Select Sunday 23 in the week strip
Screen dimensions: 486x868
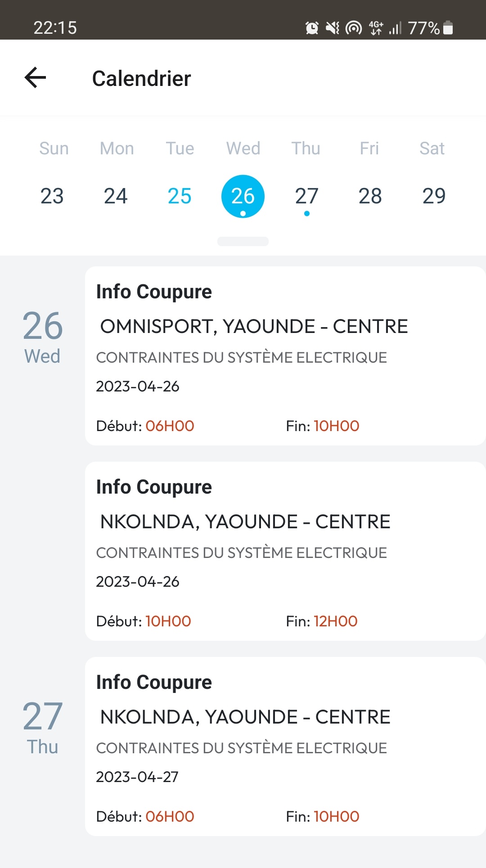click(52, 196)
